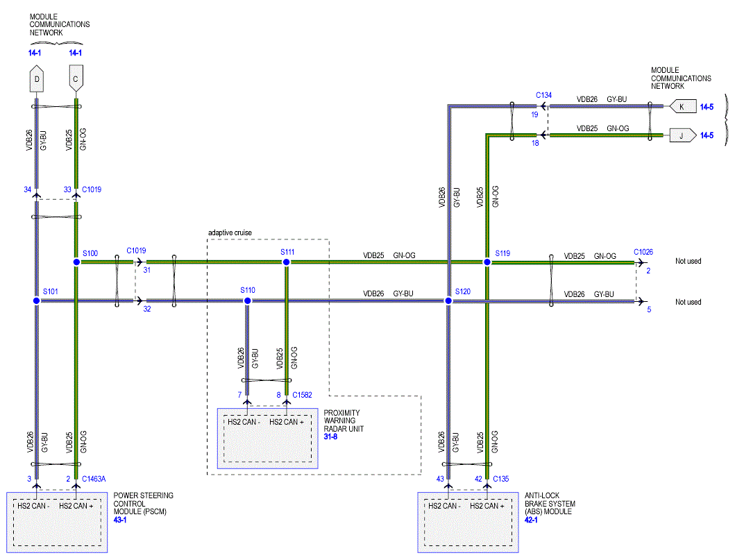Screen dimensions: 735x560
Task: Click the C1463A connector label
Action: tap(94, 479)
